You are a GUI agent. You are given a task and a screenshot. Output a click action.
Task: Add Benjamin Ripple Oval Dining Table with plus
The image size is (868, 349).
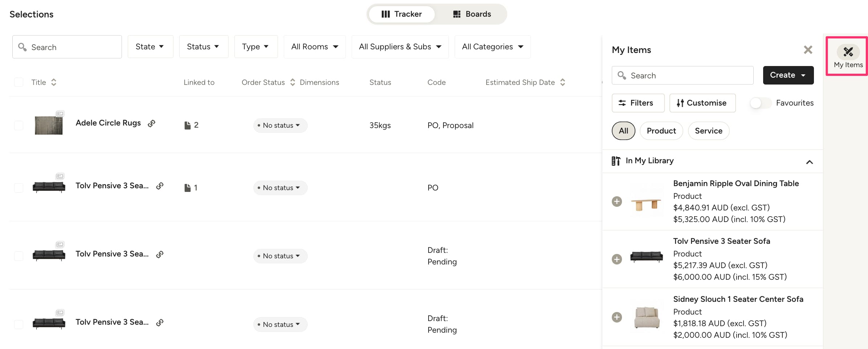617,201
